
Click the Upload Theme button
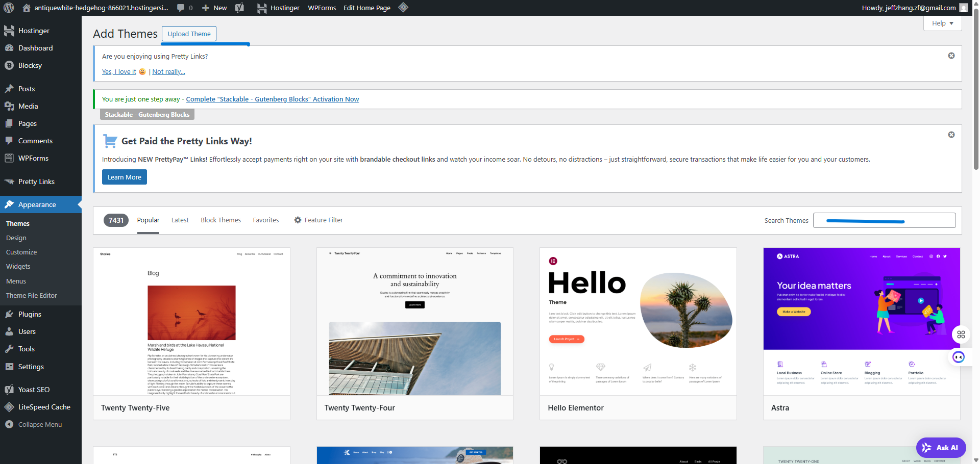pos(189,34)
